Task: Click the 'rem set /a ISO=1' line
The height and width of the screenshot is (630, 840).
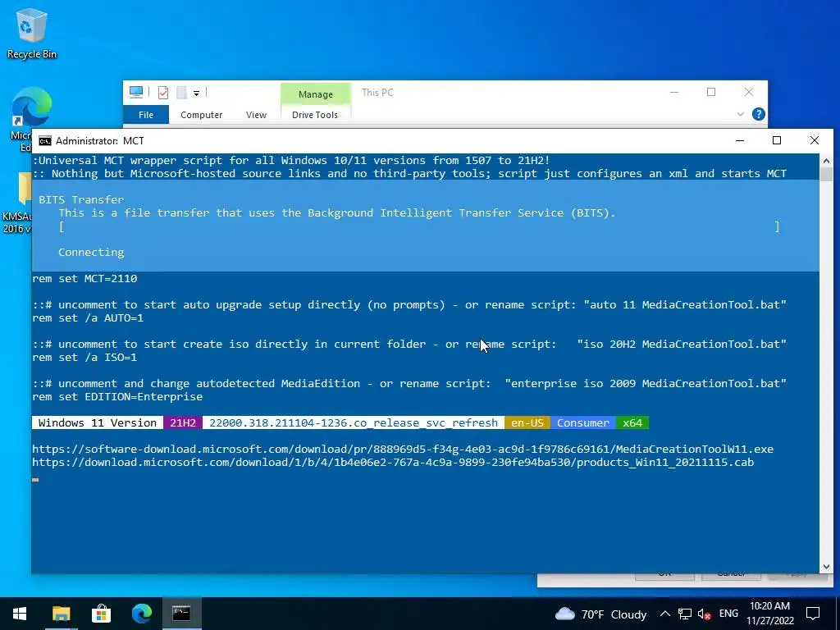Action: click(84, 358)
